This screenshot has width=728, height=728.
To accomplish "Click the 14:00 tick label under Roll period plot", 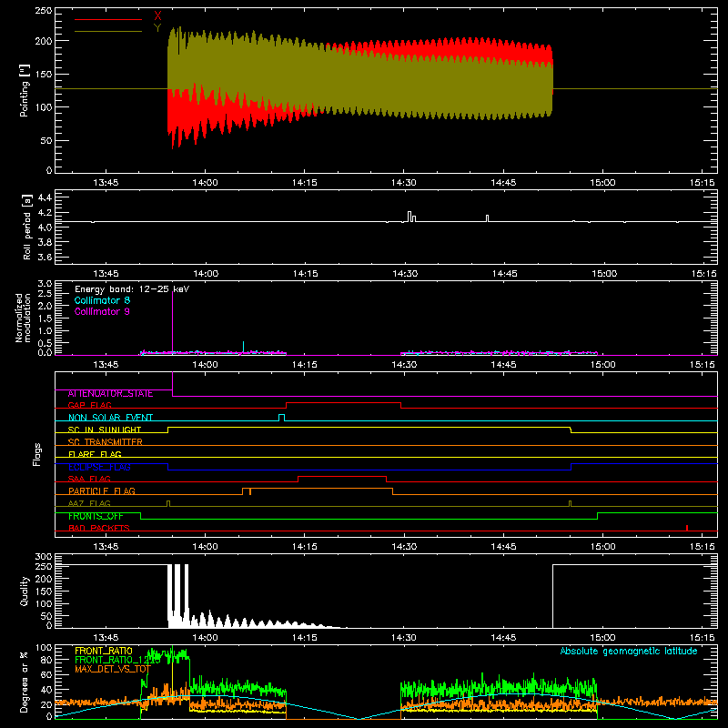I will click(x=206, y=274).
